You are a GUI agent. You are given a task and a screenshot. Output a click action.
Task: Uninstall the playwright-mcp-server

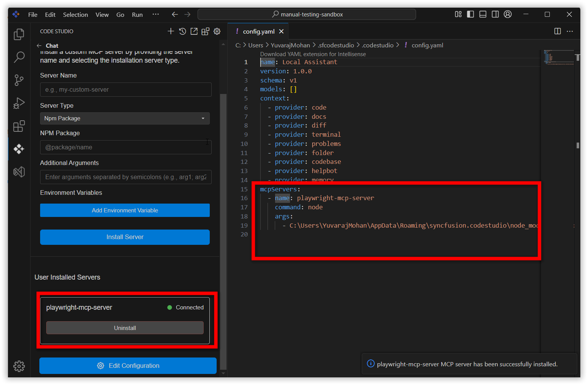point(125,328)
